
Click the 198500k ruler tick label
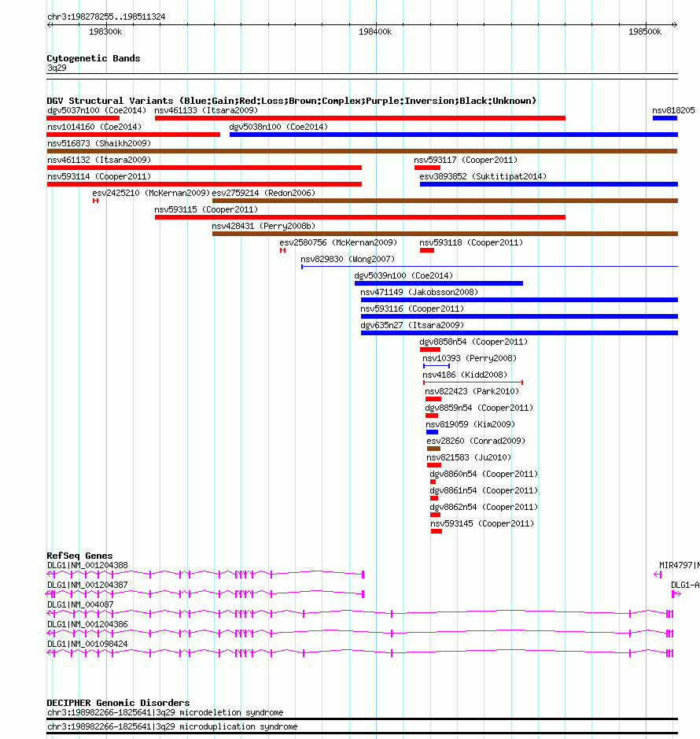pyautogui.click(x=645, y=31)
